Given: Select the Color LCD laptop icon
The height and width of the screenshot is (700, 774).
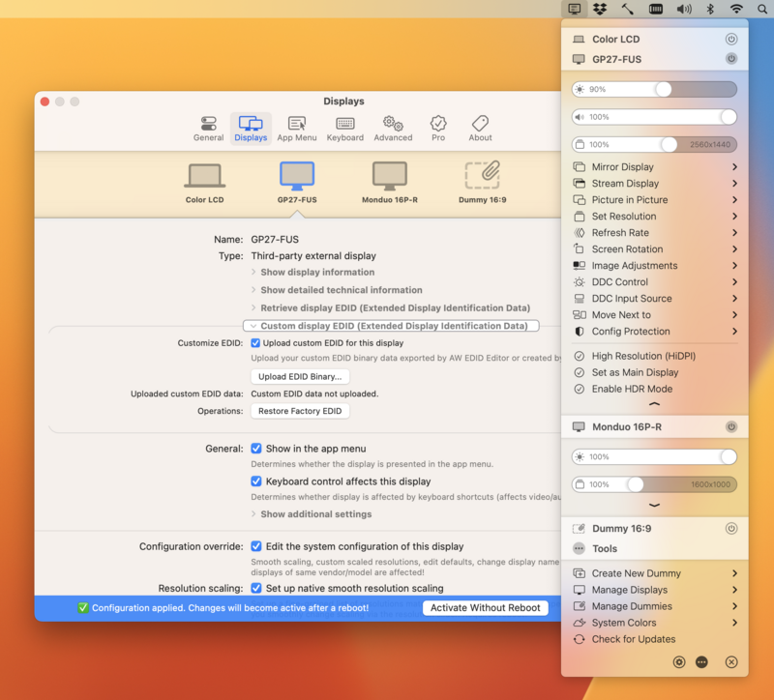Looking at the screenshot, I should point(204,176).
